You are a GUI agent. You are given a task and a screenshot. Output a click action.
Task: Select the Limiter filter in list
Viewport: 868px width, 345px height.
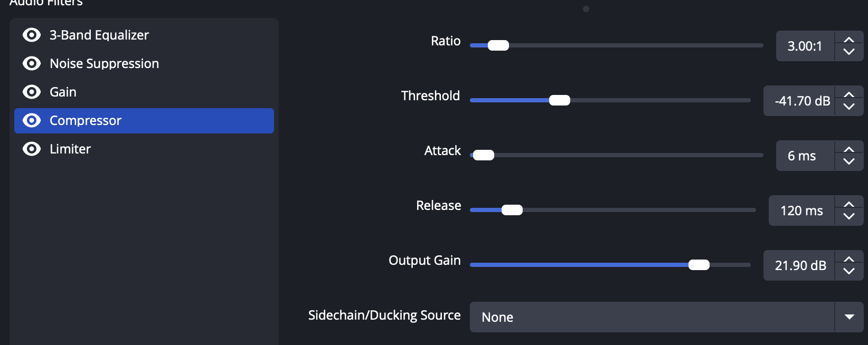coord(70,149)
